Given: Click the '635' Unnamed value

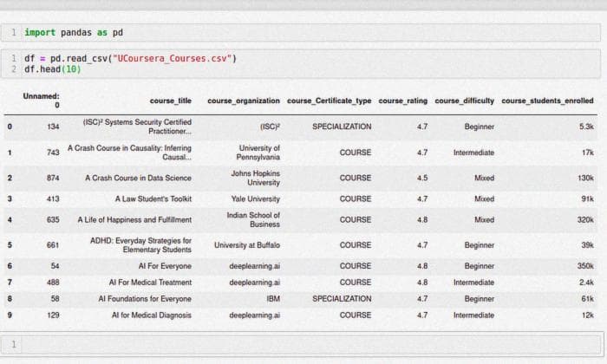Looking at the screenshot, I should click(53, 220).
